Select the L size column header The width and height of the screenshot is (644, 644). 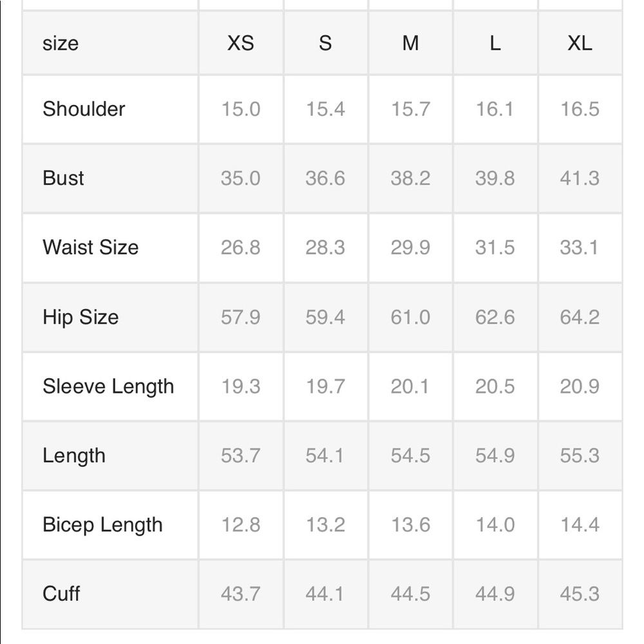pos(495,43)
